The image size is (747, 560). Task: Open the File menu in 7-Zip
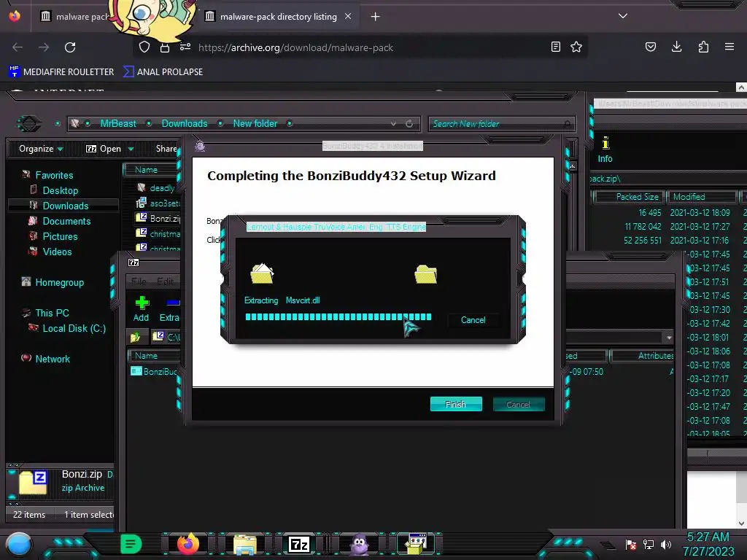[x=139, y=281]
